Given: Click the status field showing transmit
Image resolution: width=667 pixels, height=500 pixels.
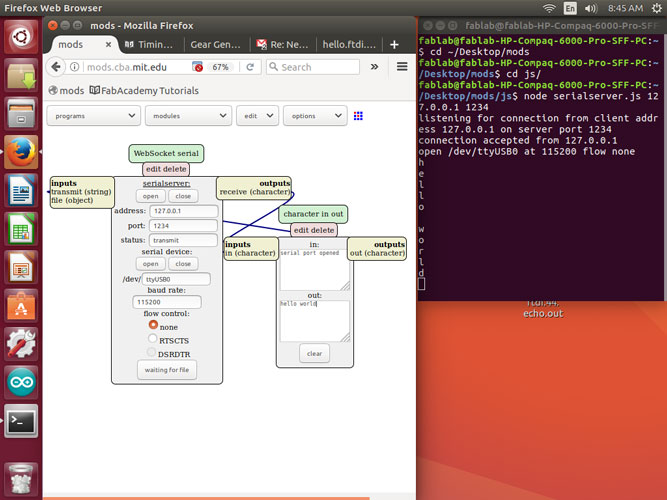Looking at the screenshot, I should coord(183,240).
